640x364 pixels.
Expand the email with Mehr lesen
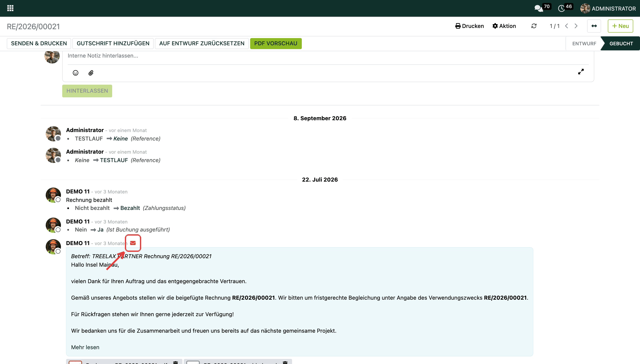[85, 347]
